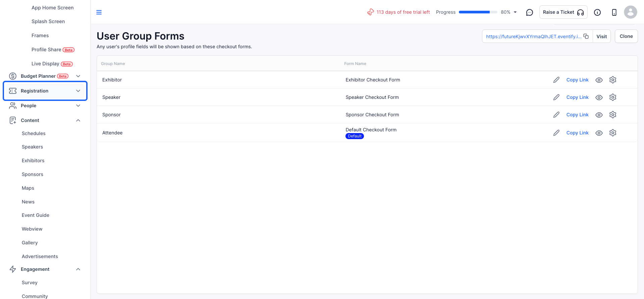The width and height of the screenshot is (644, 299).
Task: Open Sponsors content page
Action: point(33,174)
